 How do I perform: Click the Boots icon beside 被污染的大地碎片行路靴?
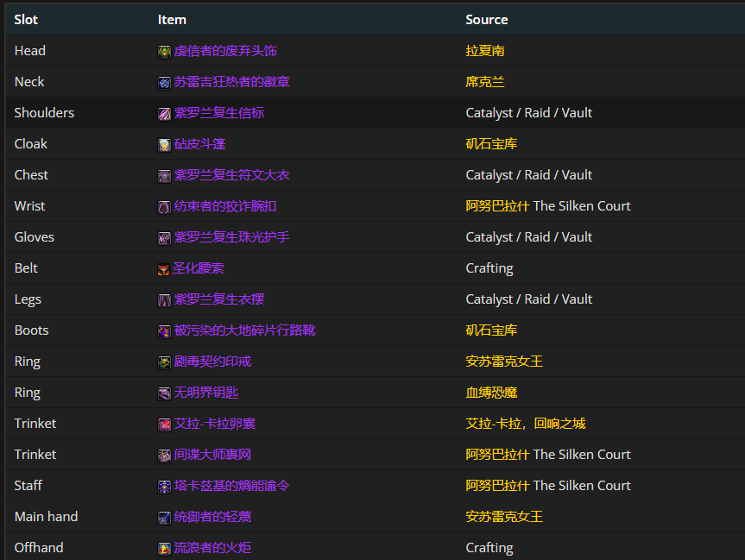click(163, 330)
